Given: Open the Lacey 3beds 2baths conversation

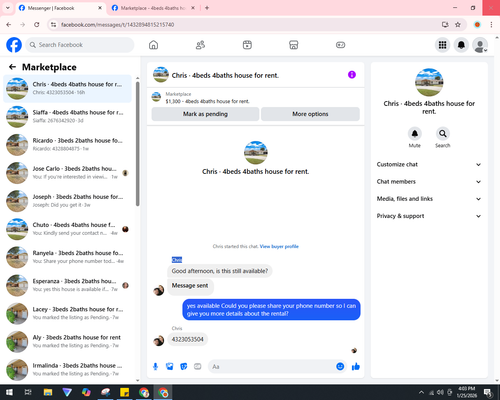Looking at the screenshot, I should tap(67, 313).
